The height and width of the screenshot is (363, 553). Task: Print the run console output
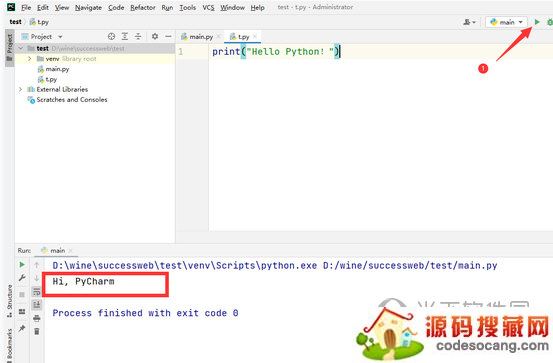coord(36,318)
